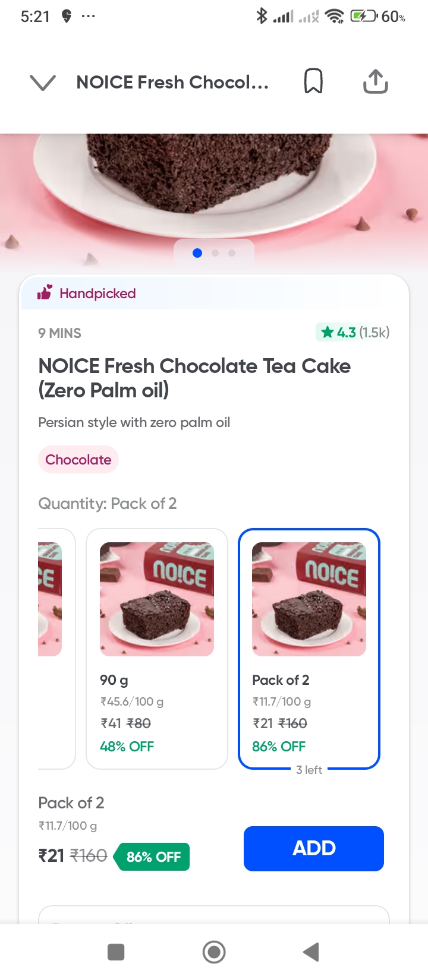
Task: Jump to second image carousel dot
Action: coord(215,253)
